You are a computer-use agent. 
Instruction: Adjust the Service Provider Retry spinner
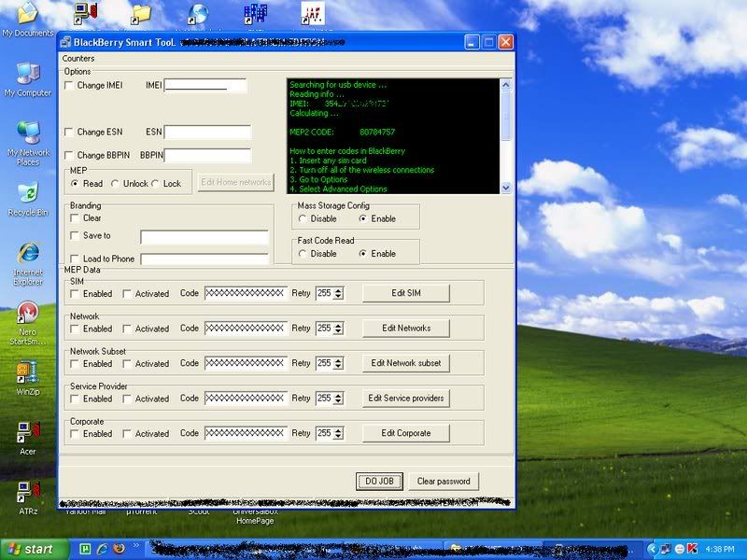[338, 399]
